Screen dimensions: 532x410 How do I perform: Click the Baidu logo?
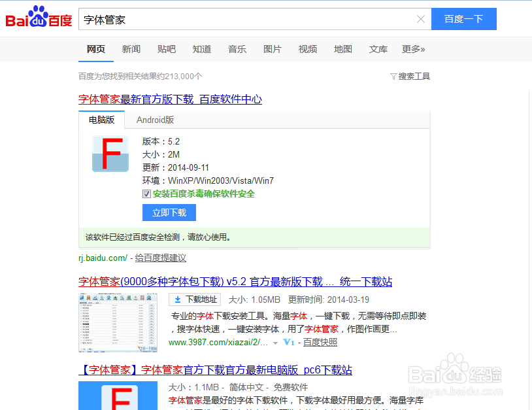39,17
